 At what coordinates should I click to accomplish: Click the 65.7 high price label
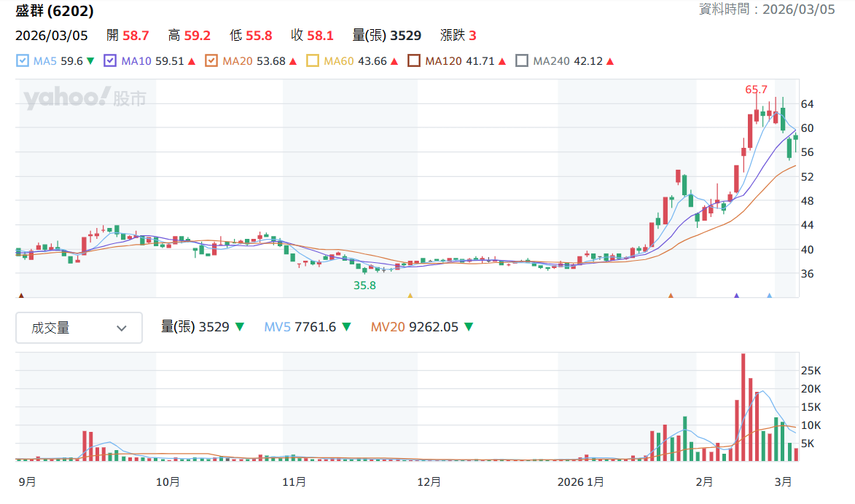point(757,90)
